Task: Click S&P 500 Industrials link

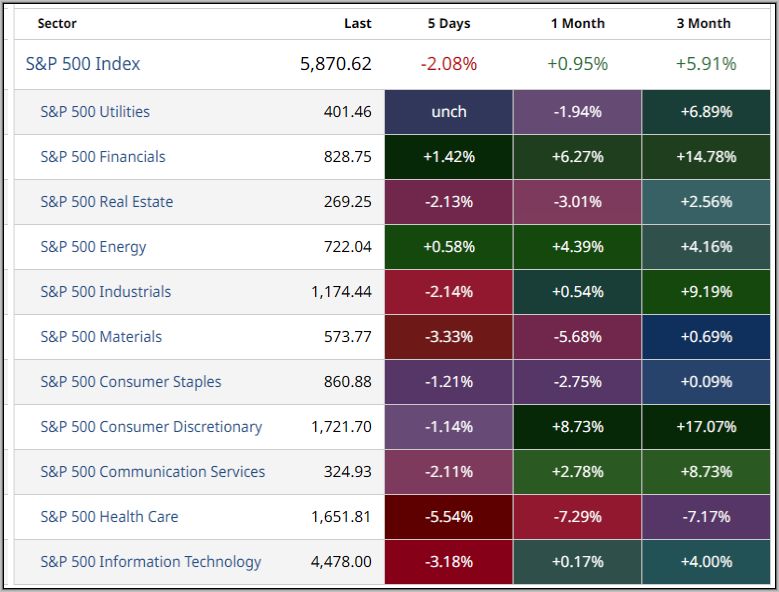Action: click(106, 292)
